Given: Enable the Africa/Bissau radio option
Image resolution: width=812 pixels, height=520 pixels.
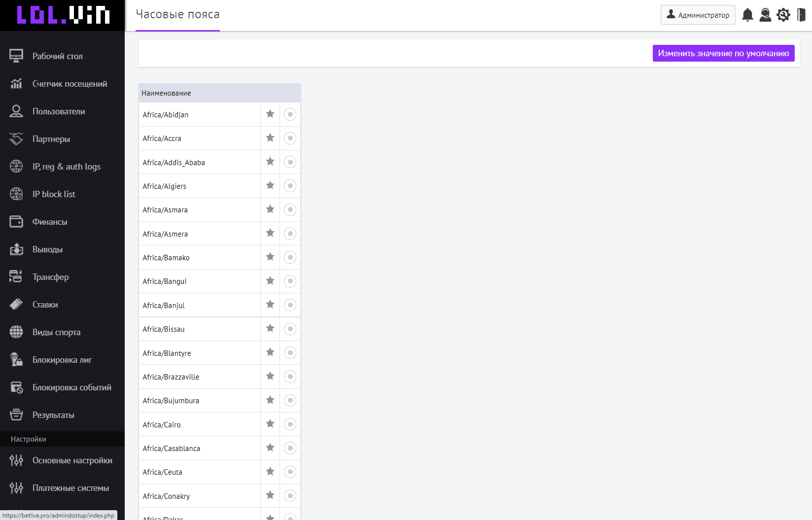Looking at the screenshot, I should tap(290, 329).
